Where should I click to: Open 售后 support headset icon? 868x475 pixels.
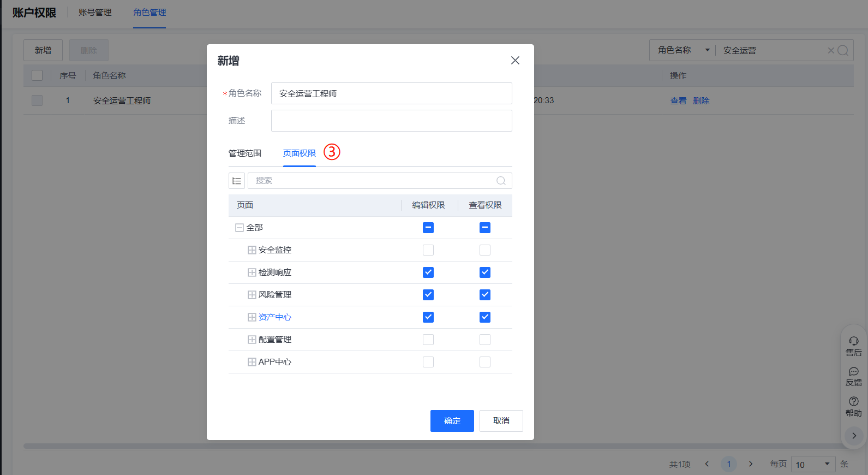854,341
